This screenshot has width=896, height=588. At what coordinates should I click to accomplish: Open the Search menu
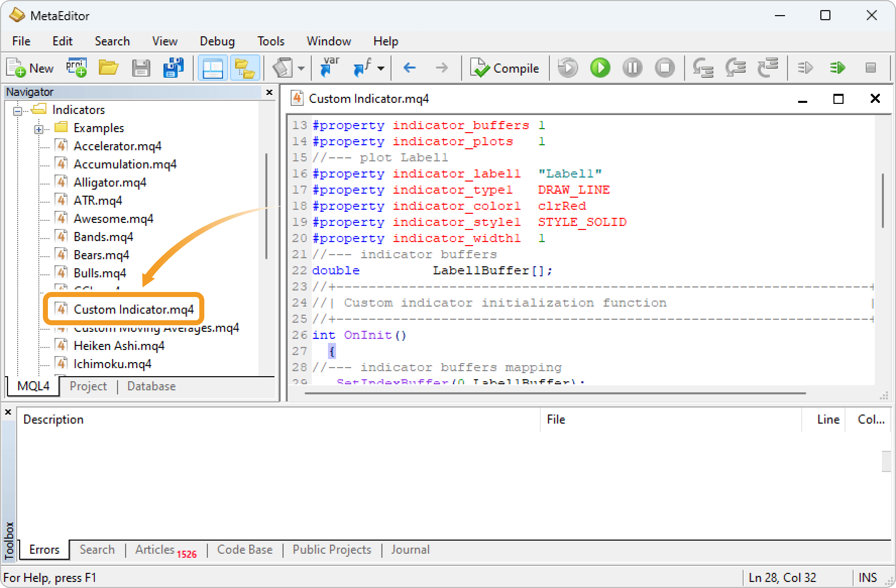pyautogui.click(x=112, y=41)
